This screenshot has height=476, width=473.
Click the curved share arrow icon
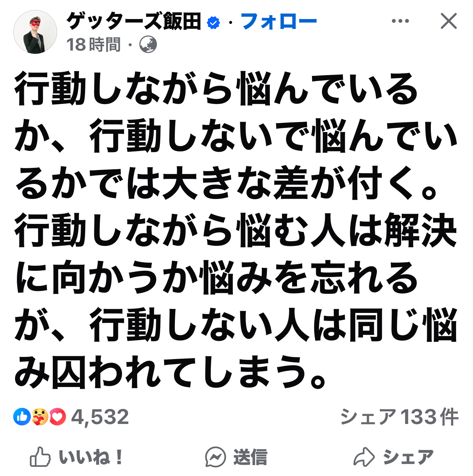click(364, 457)
